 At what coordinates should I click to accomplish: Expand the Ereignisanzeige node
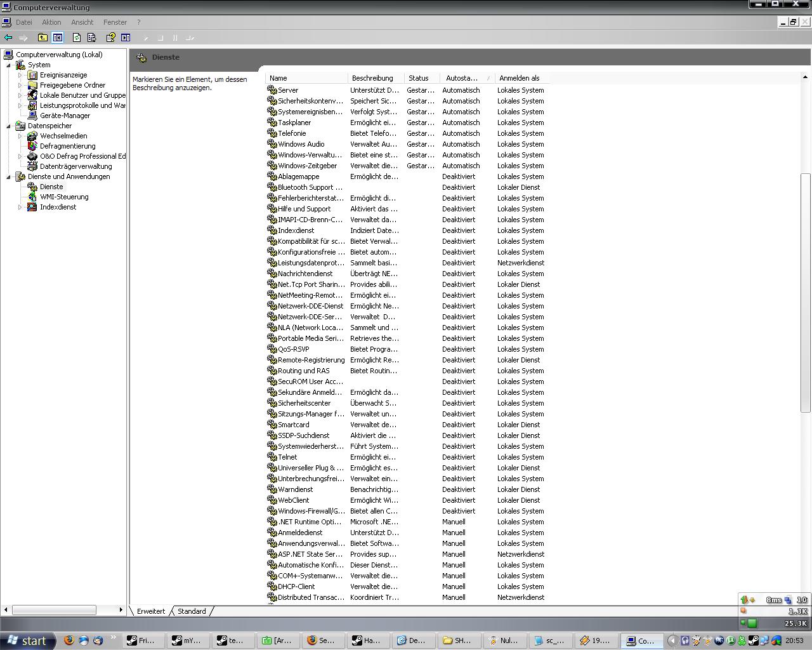coord(20,75)
